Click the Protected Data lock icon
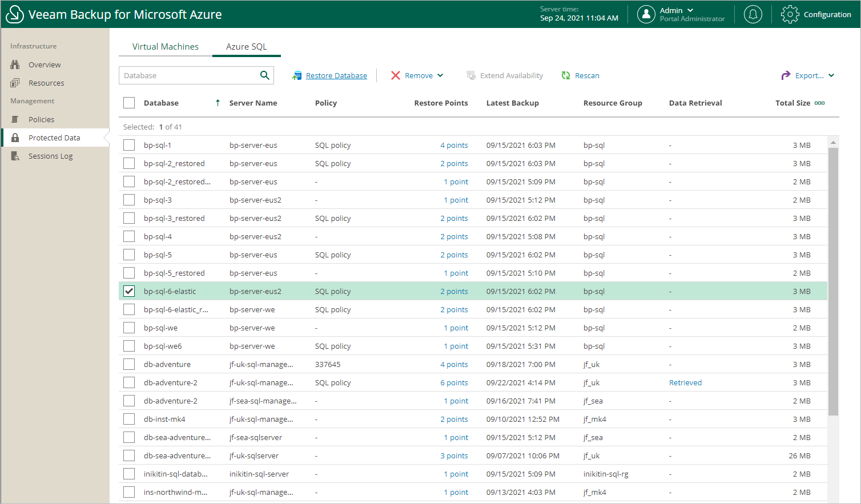Screen dimensions: 861x504 [x=15, y=138]
